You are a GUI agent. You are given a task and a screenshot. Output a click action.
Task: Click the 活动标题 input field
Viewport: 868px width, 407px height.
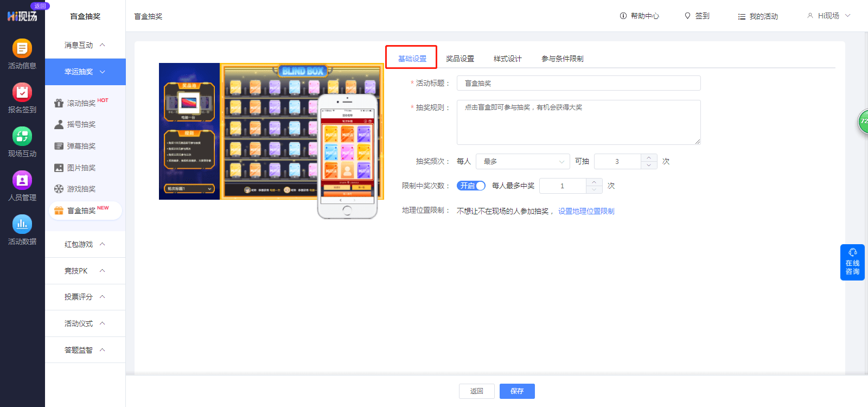click(579, 83)
